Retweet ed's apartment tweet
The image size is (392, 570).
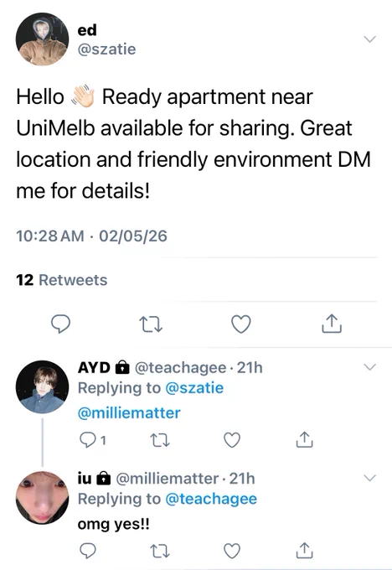coord(151,324)
